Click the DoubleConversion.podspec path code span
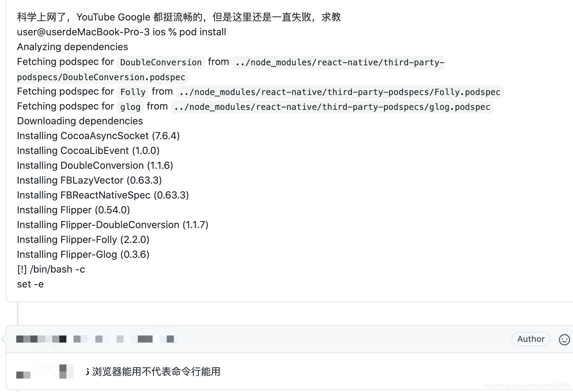The image size is (573, 392). (x=102, y=77)
